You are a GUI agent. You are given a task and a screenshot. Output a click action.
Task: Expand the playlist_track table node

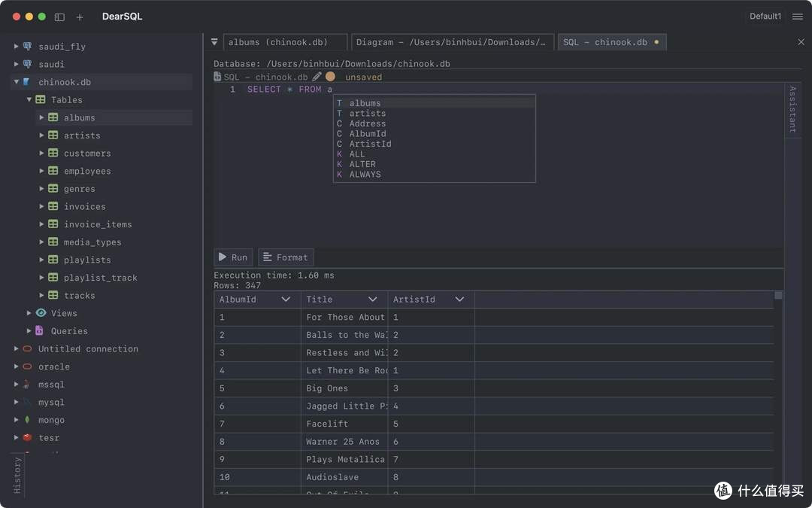point(41,277)
